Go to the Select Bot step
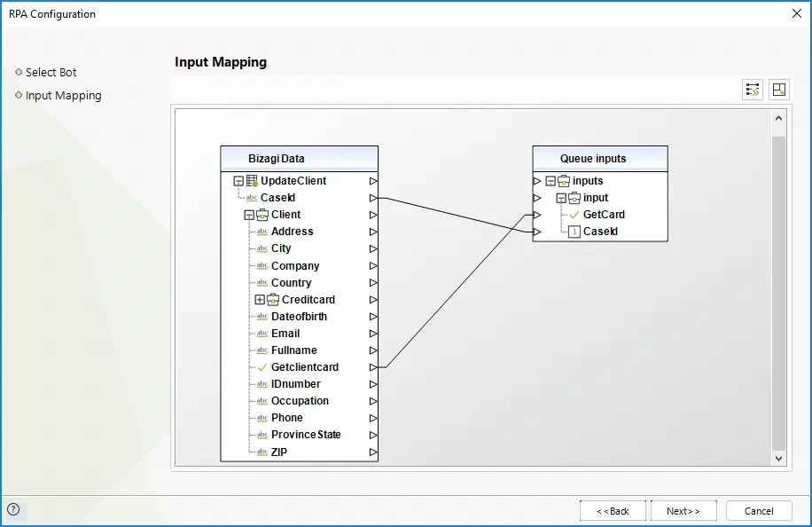 click(51, 72)
